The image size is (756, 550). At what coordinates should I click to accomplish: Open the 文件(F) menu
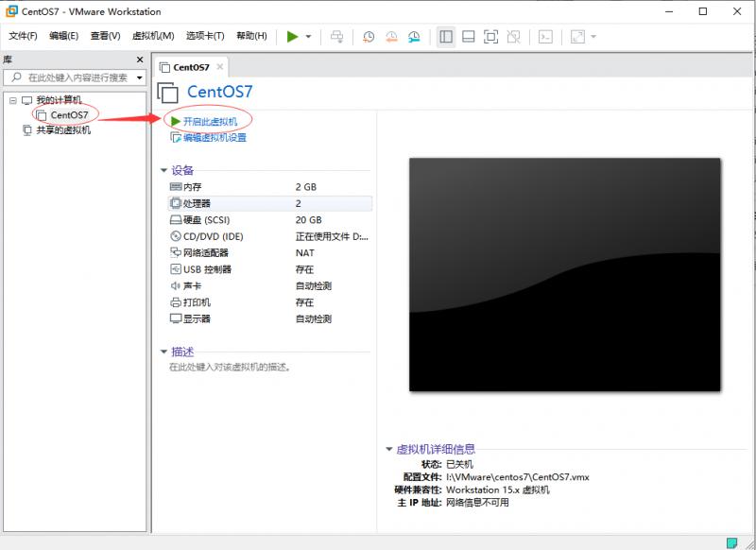pyautogui.click(x=23, y=36)
